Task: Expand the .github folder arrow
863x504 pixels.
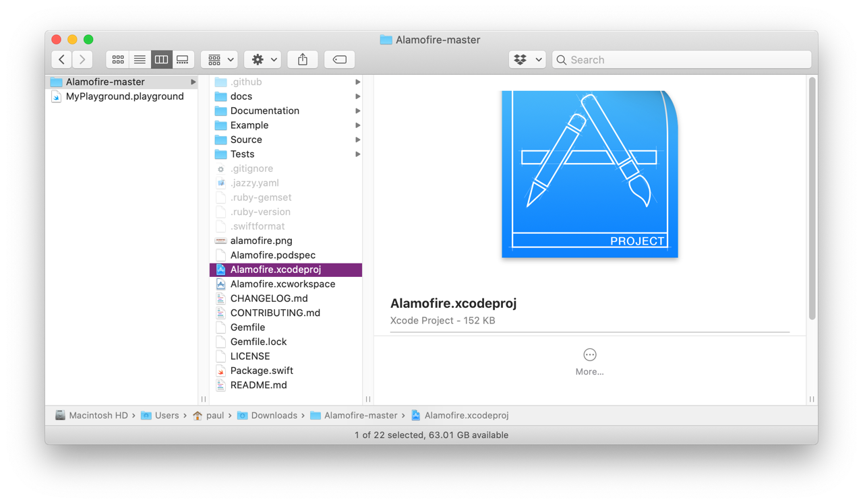Action: pyautogui.click(x=357, y=82)
